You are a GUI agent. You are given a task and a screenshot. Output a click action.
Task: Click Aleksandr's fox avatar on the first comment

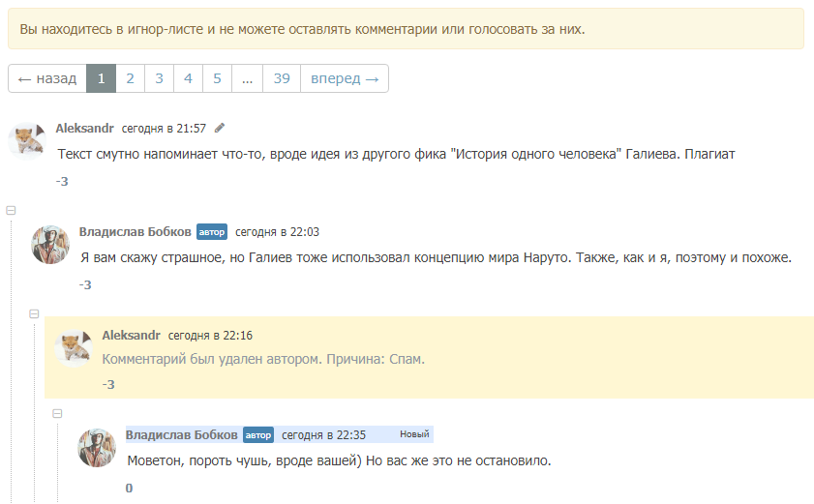coord(27,141)
